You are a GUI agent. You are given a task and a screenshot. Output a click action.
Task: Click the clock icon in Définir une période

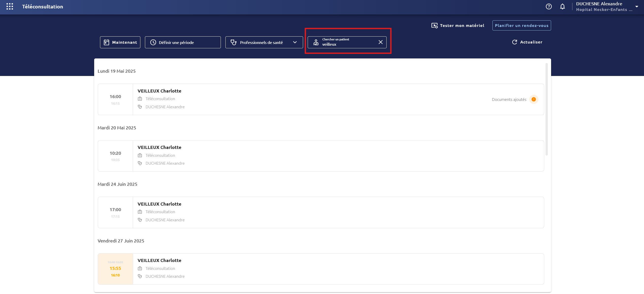[x=153, y=42]
